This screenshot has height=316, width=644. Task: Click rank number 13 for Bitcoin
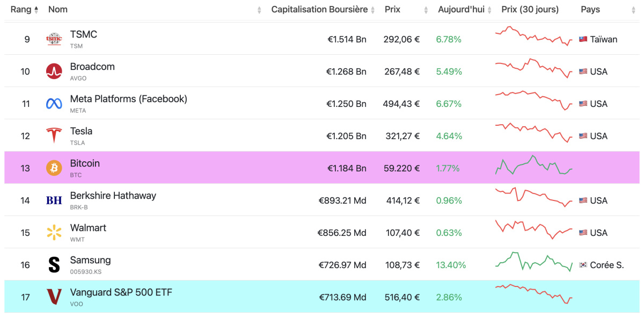pyautogui.click(x=25, y=168)
